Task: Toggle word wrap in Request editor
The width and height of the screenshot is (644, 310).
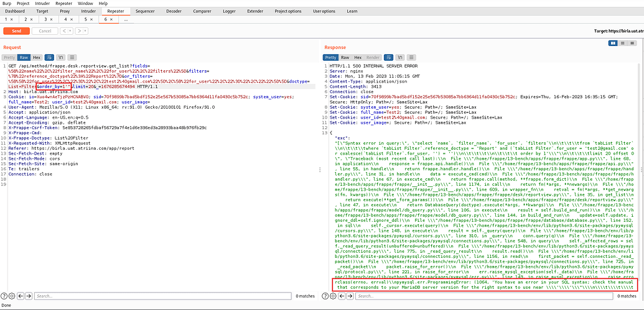Action: 49,57
